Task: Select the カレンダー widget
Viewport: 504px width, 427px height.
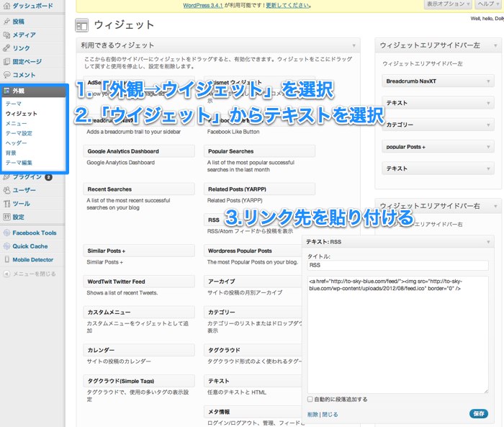Action: [x=139, y=350]
